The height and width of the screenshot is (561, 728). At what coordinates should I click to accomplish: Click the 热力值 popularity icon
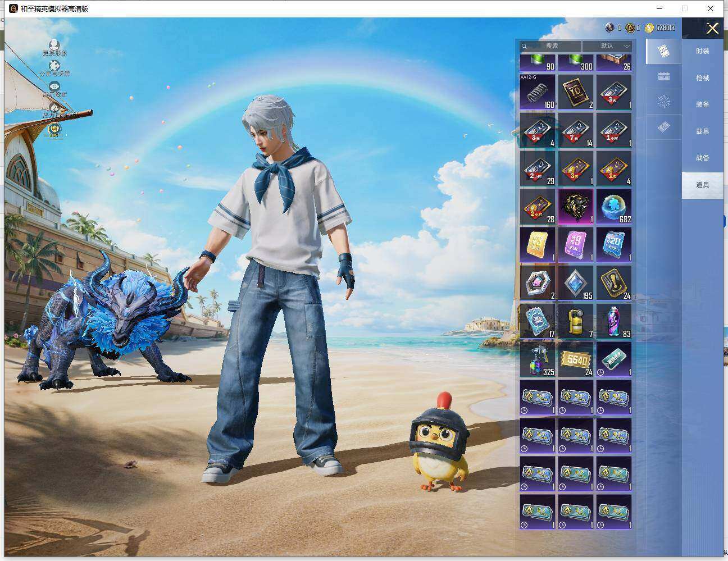pyautogui.click(x=54, y=108)
